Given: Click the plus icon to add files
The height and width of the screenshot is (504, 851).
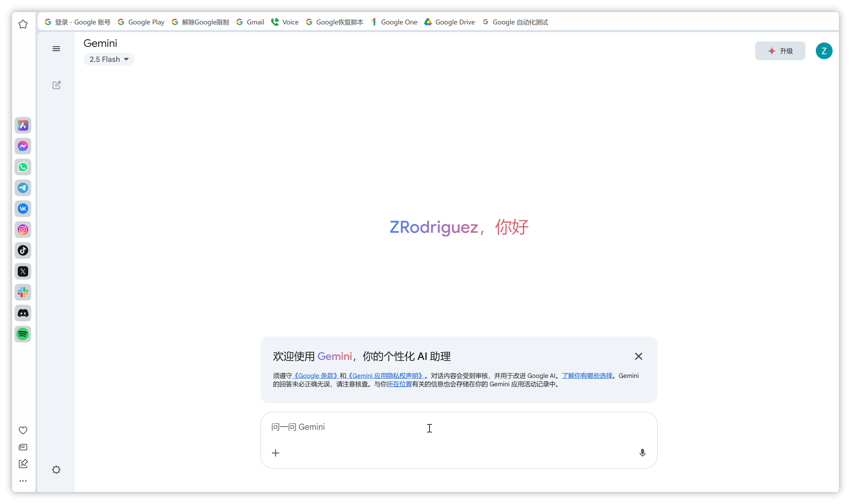Looking at the screenshot, I should click(275, 453).
